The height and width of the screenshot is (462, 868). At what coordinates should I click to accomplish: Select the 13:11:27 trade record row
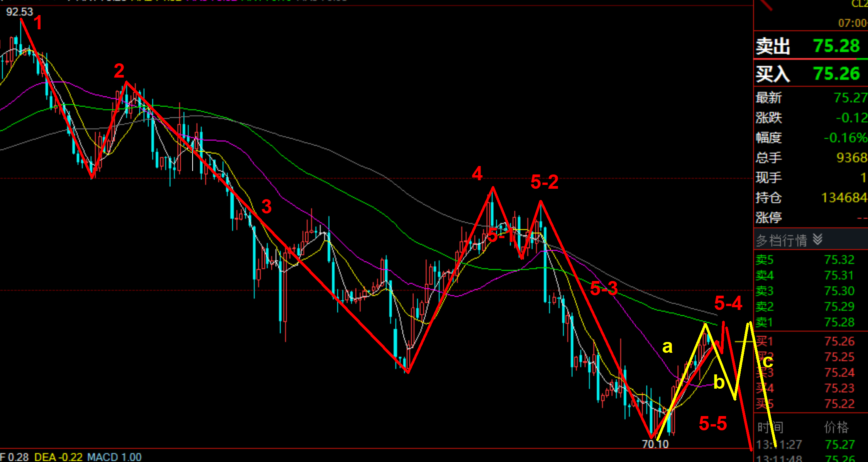click(811, 445)
